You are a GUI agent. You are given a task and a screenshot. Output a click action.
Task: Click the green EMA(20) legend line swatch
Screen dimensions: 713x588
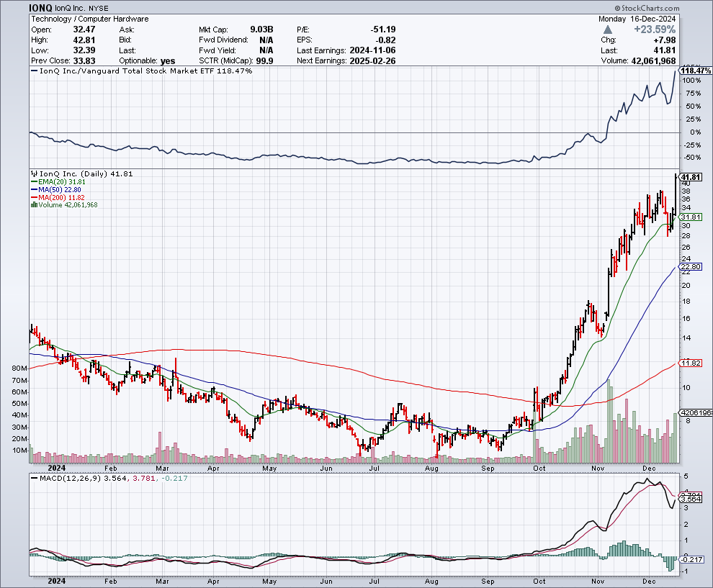coord(34,182)
